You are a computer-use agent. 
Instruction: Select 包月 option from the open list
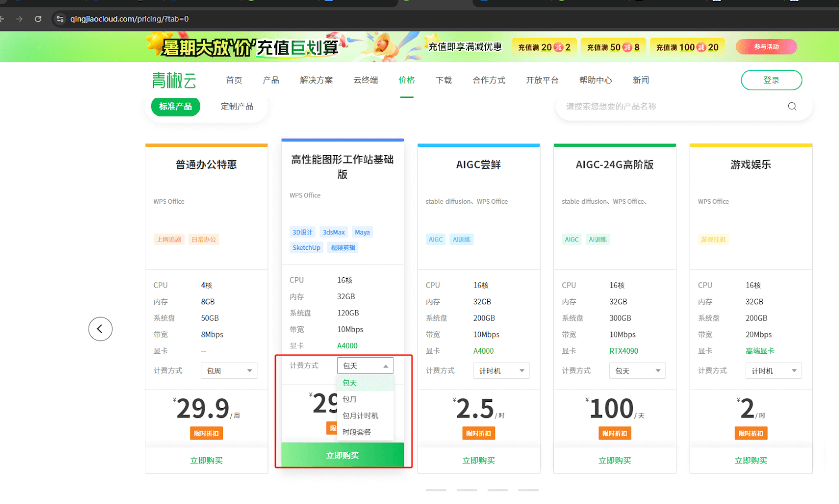pos(350,399)
